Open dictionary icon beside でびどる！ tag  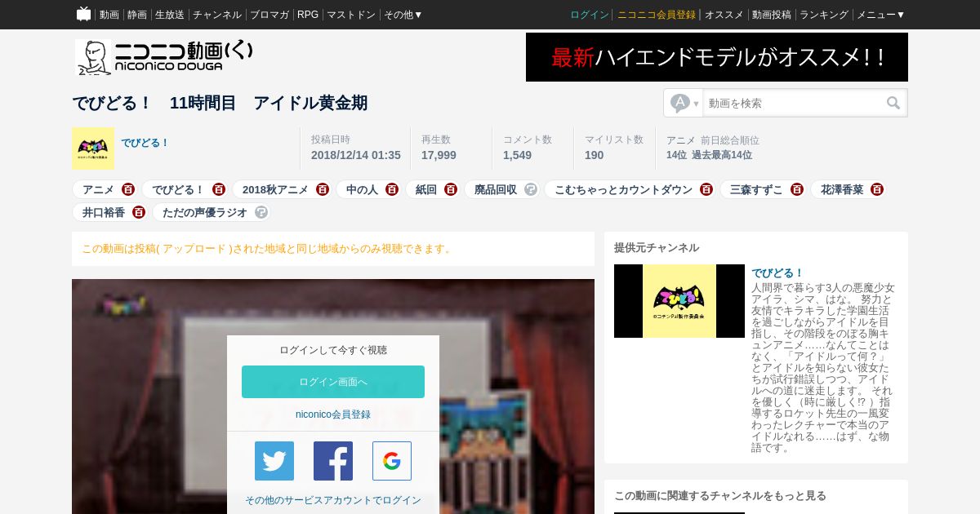point(218,189)
